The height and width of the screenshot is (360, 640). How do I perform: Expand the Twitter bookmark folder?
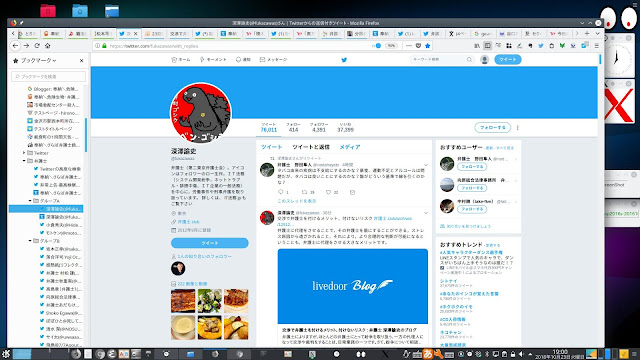pos(24,153)
